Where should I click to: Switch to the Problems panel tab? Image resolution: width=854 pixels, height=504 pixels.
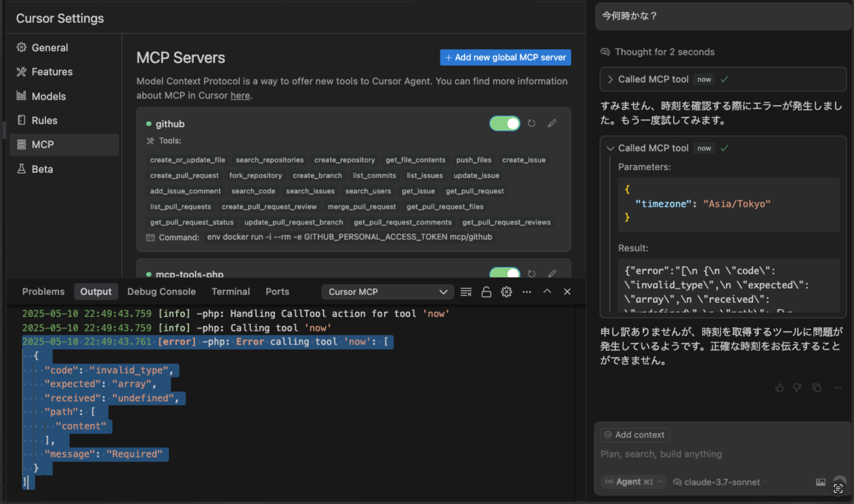click(x=43, y=292)
